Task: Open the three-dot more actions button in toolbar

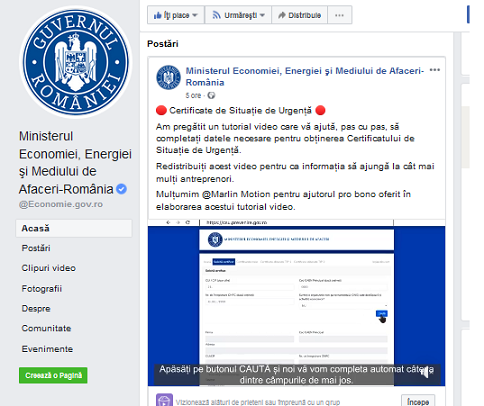Action: click(x=339, y=15)
